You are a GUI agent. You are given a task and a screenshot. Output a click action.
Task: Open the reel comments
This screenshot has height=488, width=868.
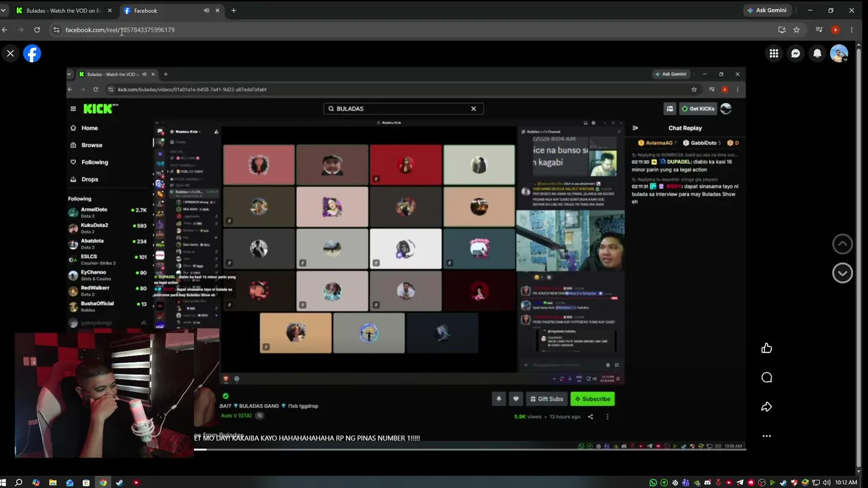766,378
